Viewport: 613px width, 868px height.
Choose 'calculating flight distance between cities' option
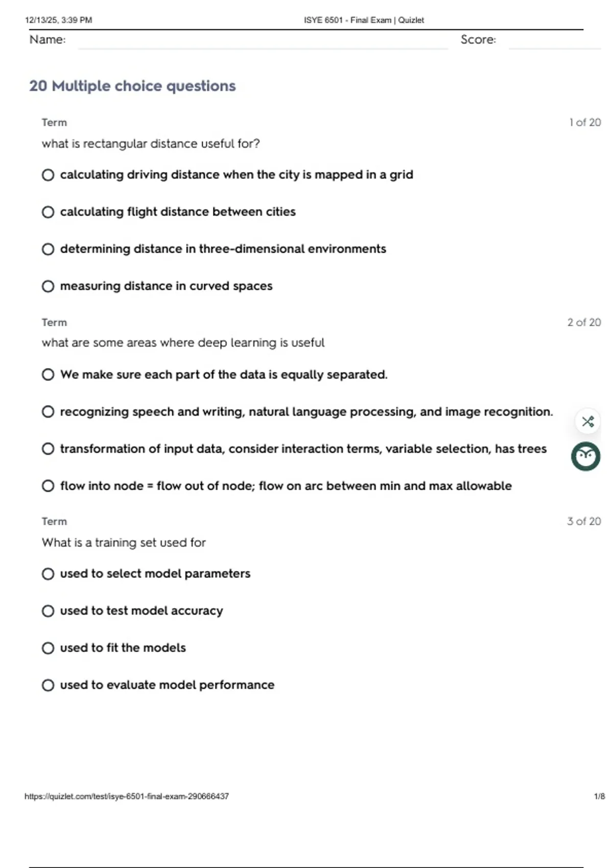pos(48,212)
